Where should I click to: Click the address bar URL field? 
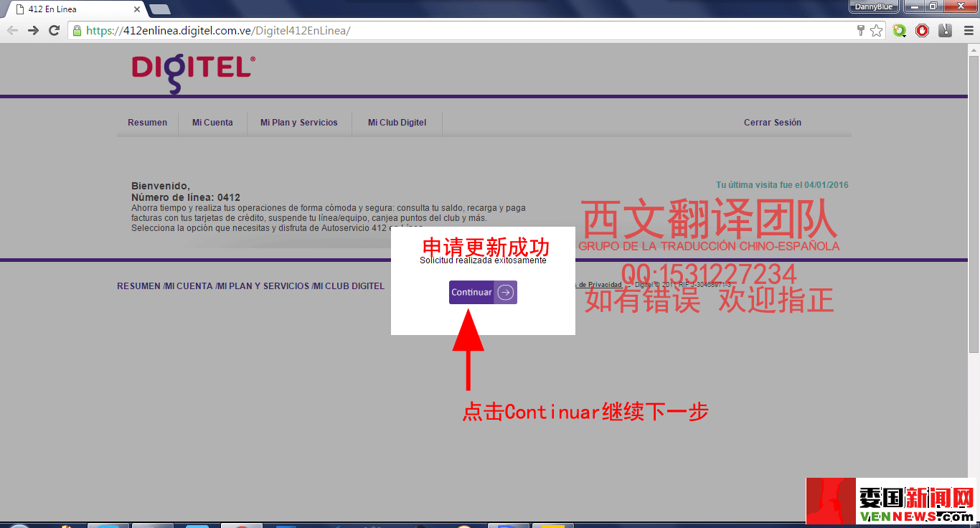point(459,30)
